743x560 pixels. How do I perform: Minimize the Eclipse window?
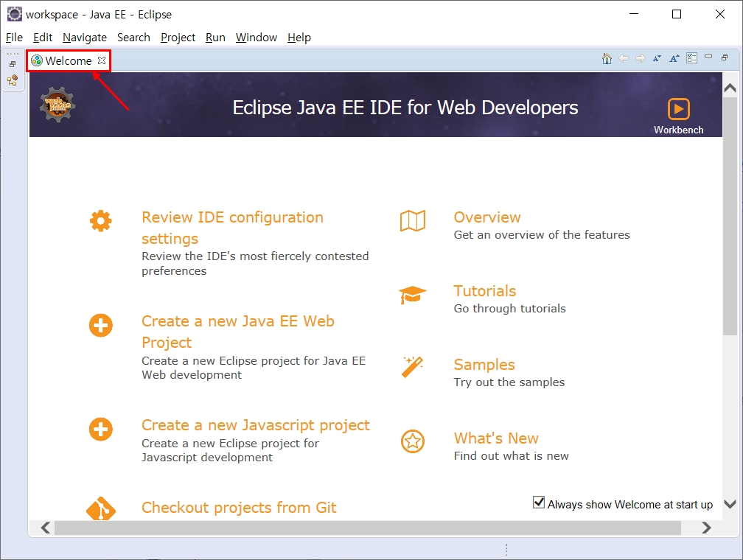point(634,14)
